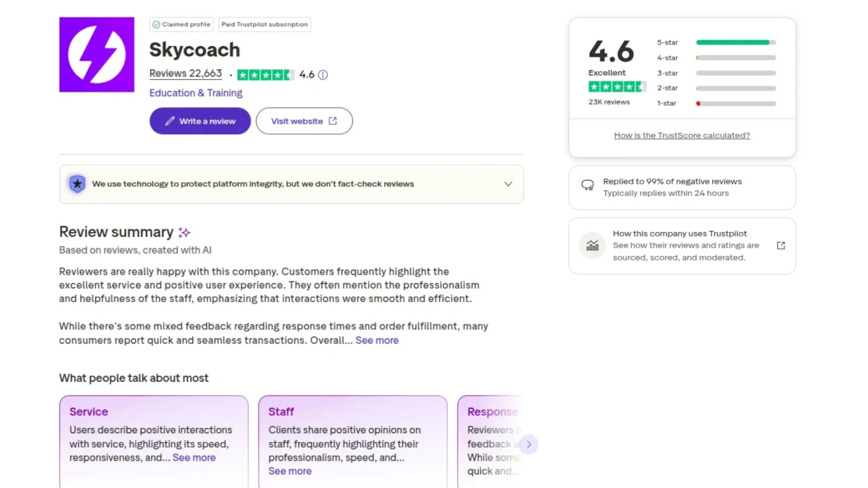This screenshot has height=488, width=868.
Task: Click the green stars under Excellent
Action: pos(617,87)
